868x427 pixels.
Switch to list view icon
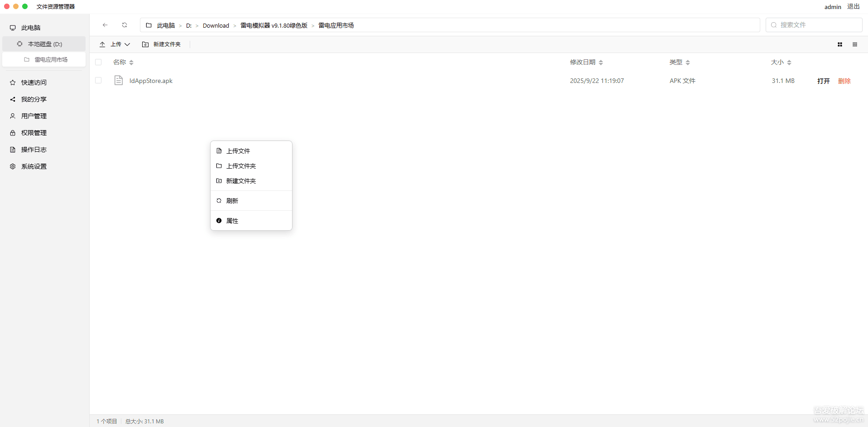855,44
